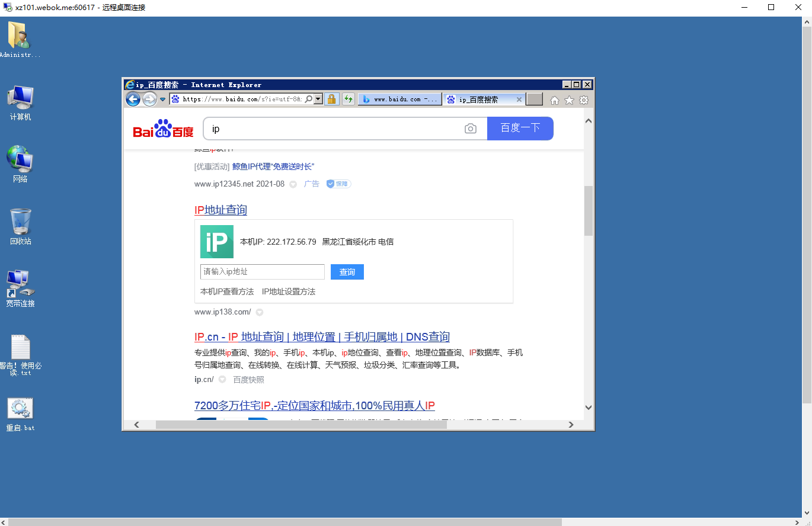The height and width of the screenshot is (526, 812).
Task: Click the page's vertical scrollbar thumb
Action: 589,210
